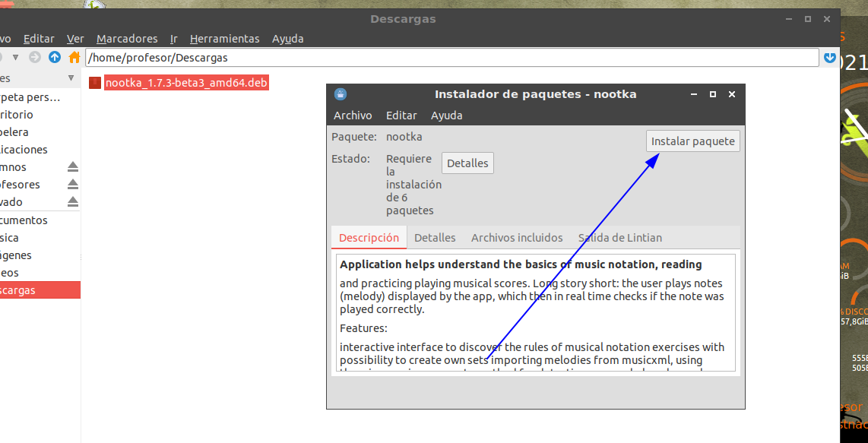Switch to the Detalles tab
Image resolution: width=868 pixels, height=443 pixels.
435,238
